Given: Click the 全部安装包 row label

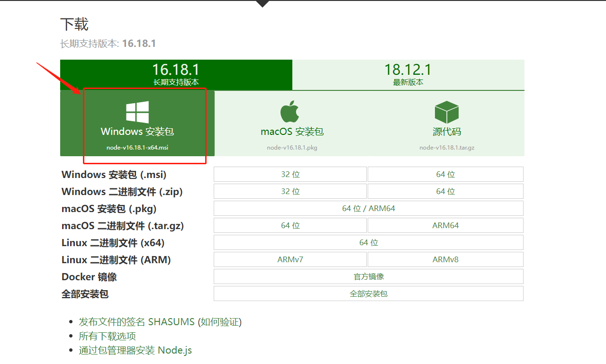Looking at the screenshot, I should coord(85,293).
